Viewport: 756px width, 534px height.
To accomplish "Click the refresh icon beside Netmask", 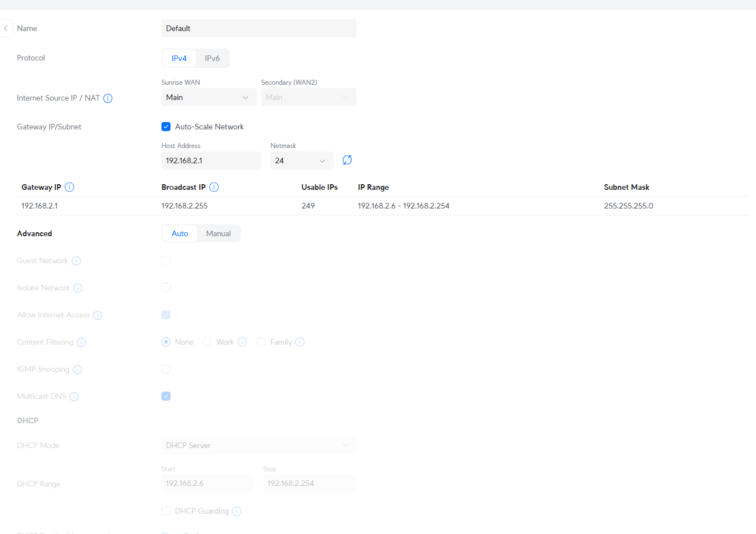I will click(347, 160).
